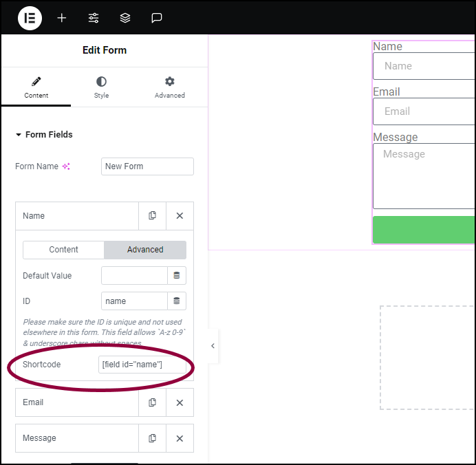Expand the Email field item
This screenshot has width=476, height=465.
tap(77, 402)
